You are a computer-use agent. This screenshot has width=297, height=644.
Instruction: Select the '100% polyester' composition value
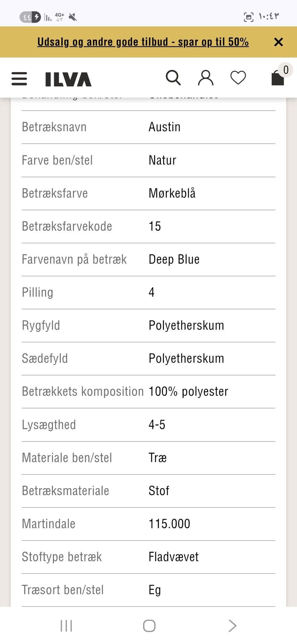pos(188,391)
